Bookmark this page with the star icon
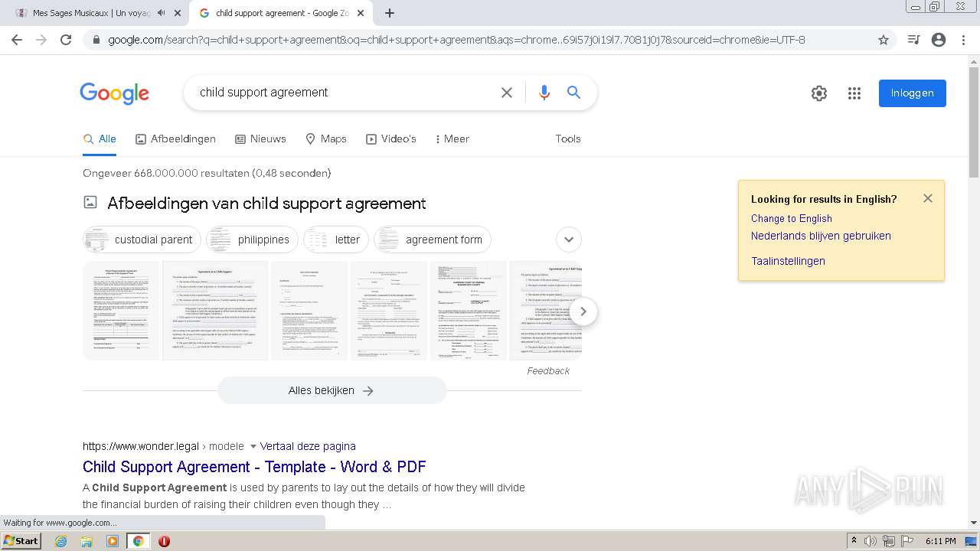 point(884,40)
